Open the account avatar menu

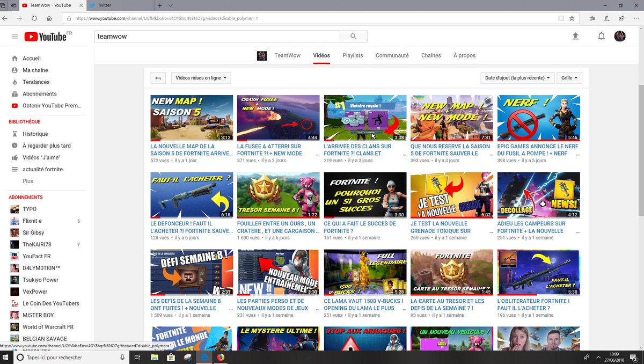tap(620, 36)
